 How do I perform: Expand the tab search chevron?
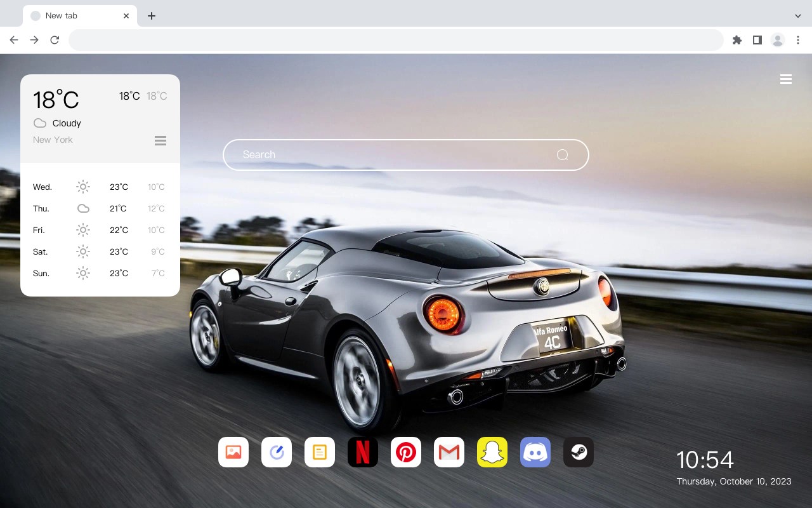[x=798, y=16]
